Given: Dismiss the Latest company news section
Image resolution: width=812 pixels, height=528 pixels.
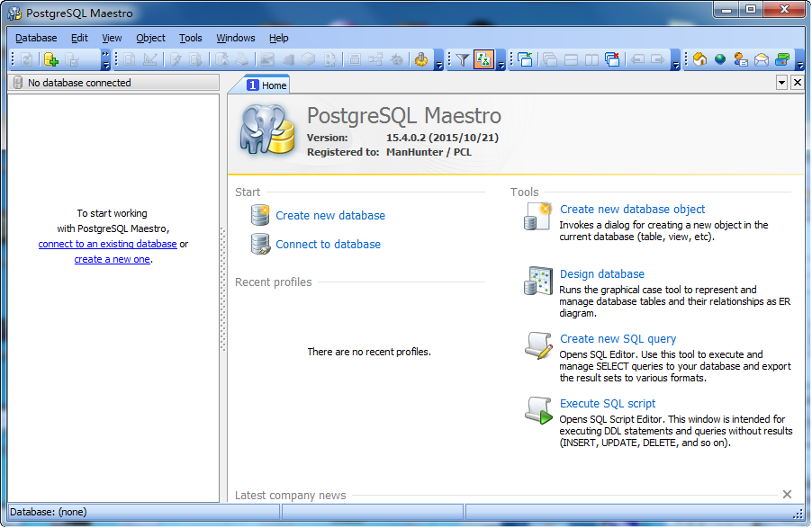Looking at the screenshot, I should [787, 495].
